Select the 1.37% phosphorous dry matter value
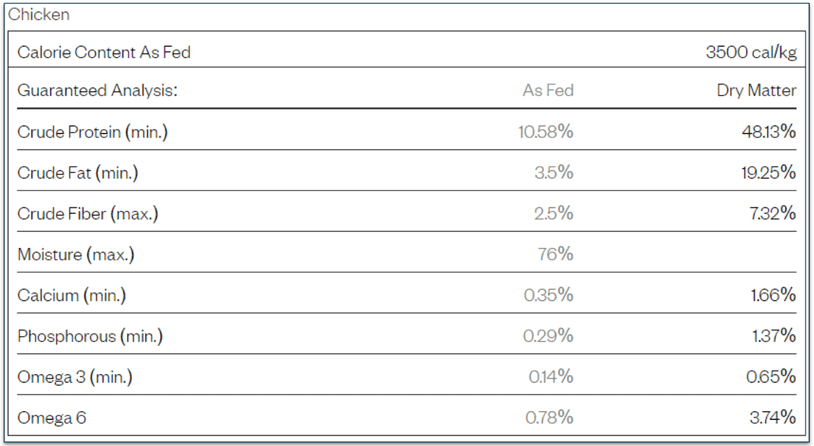This screenshot has width=814, height=446. pos(773,336)
